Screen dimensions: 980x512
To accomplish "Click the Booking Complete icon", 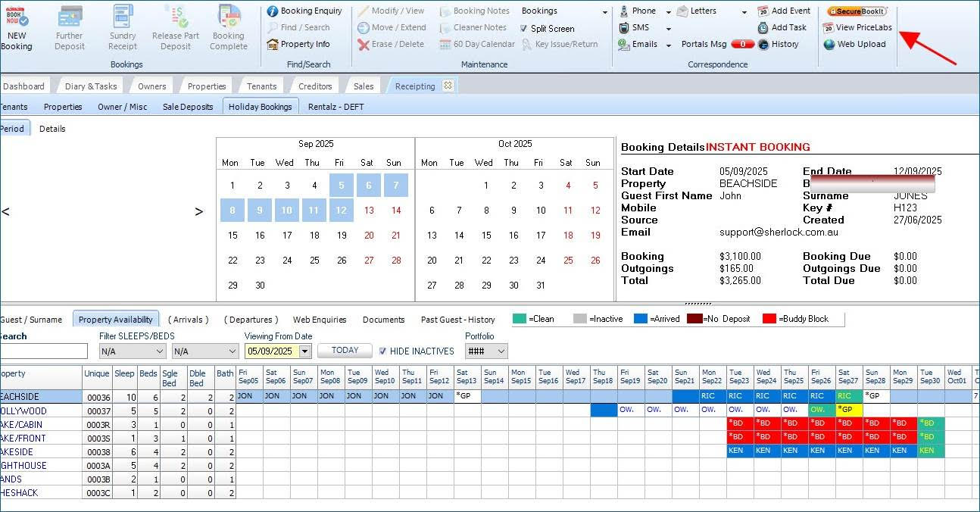I will [x=228, y=18].
